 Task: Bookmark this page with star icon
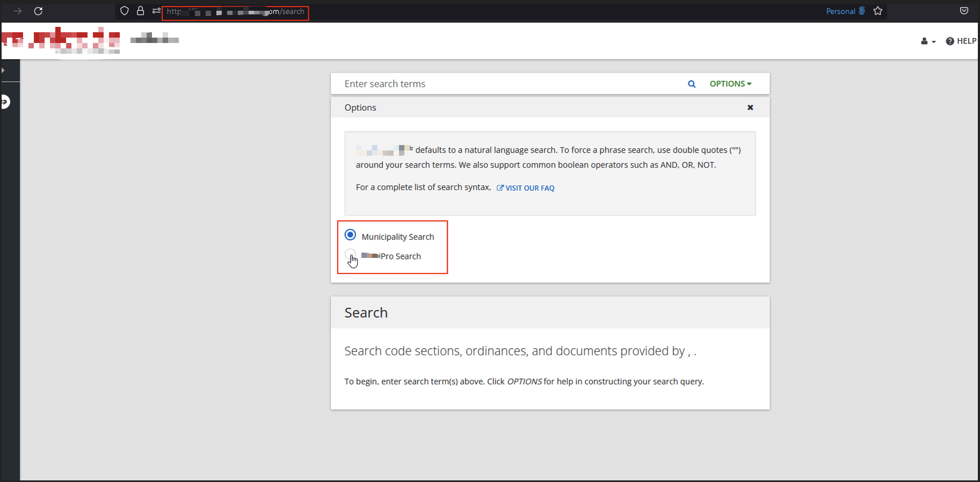click(x=878, y=11)
